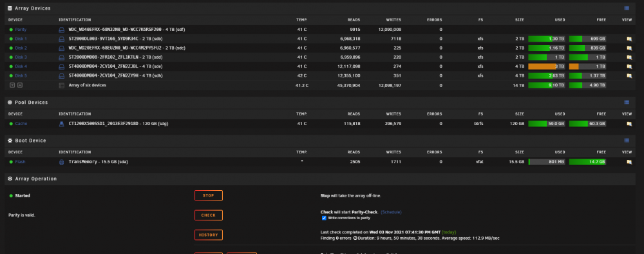The height and width of the screenshot is (254, 644).
Task: Click the drive icon beside ST4000DM004 ZFN2ZJBL
Action: point(62,66)
